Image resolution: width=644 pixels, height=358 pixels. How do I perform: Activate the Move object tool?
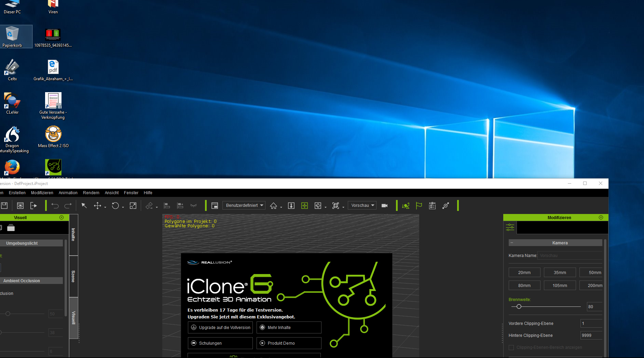[97, 205]
